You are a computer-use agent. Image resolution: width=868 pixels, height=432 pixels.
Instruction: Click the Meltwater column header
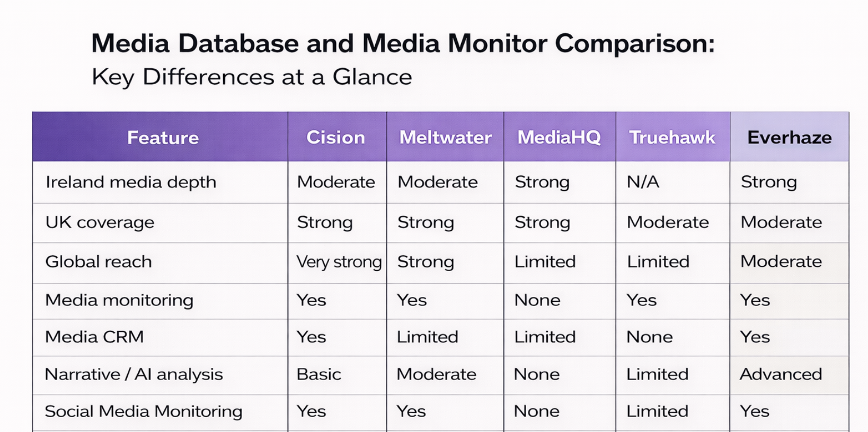[445, 138]
